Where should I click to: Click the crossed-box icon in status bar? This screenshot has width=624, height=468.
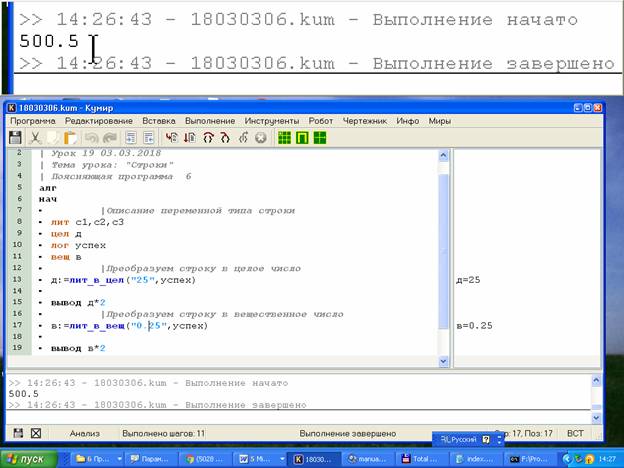[36, 433]
